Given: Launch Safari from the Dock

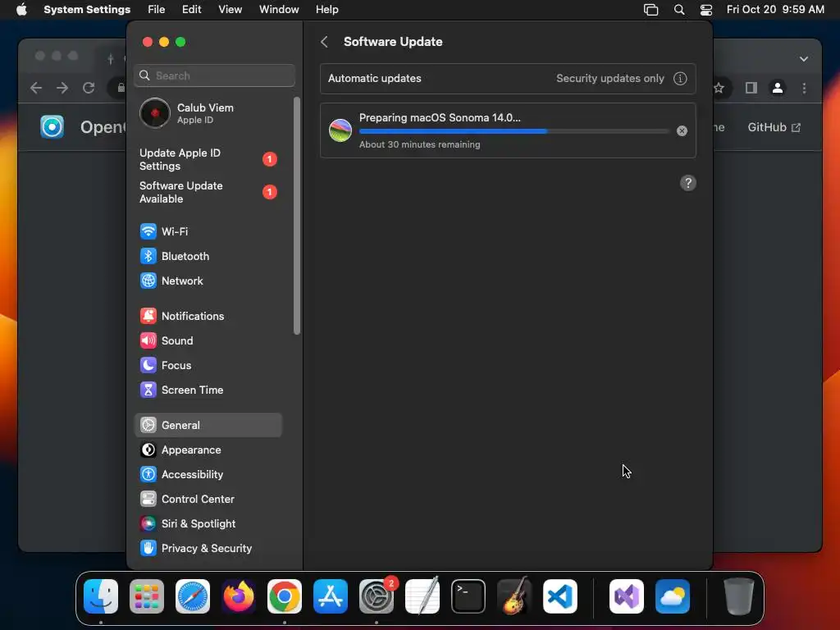Looking at the screenshot, I should pos(193,596).
